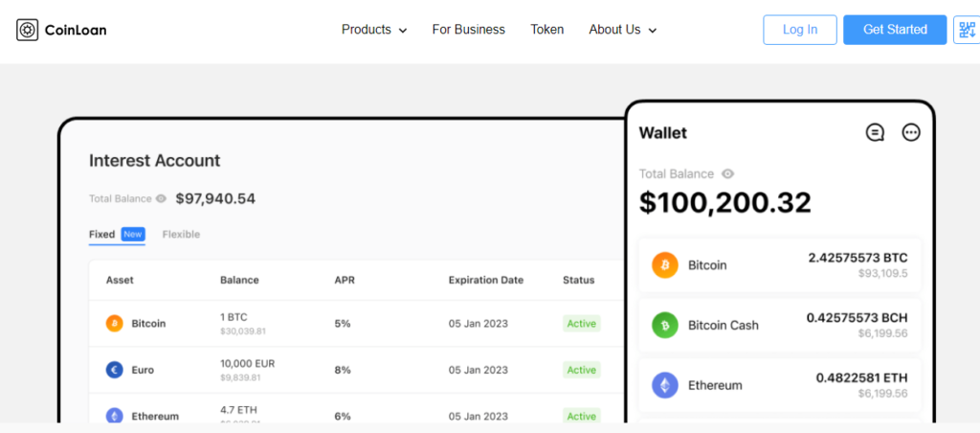Click the Balance column header

click(x=239, y=281)
